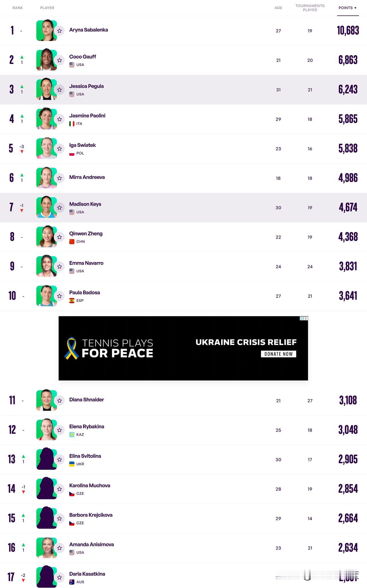Click star icon next to Elena Rybakina
The height and width of the screenshot is (588, 367).
pyautogui.click(x=59, y=430)
